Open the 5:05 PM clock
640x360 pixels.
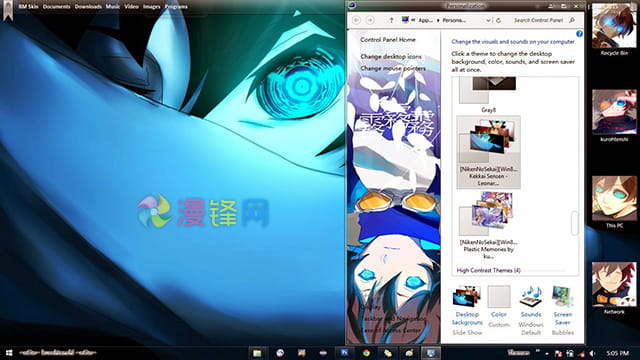(618, 353)
